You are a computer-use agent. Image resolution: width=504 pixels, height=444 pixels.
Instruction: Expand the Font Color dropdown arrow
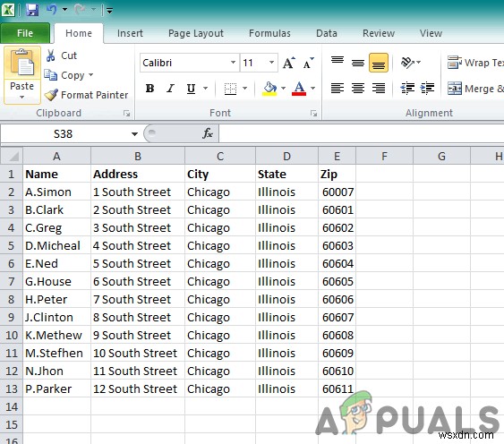coord(312,89)
